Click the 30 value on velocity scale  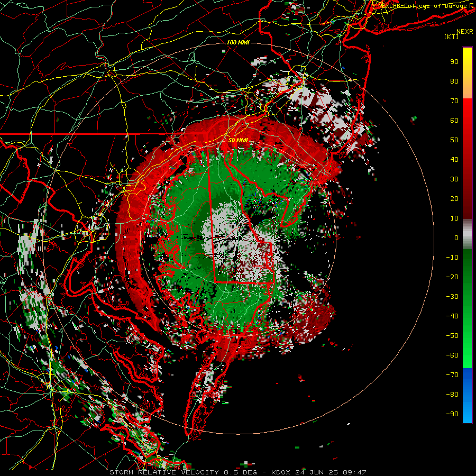[x=454, y=179]
